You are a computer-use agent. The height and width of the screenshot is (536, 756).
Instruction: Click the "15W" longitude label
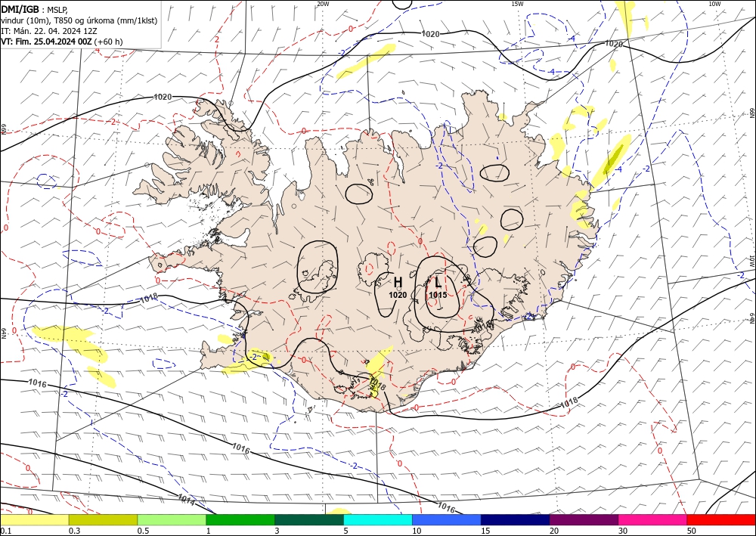[x=517, y=4]
